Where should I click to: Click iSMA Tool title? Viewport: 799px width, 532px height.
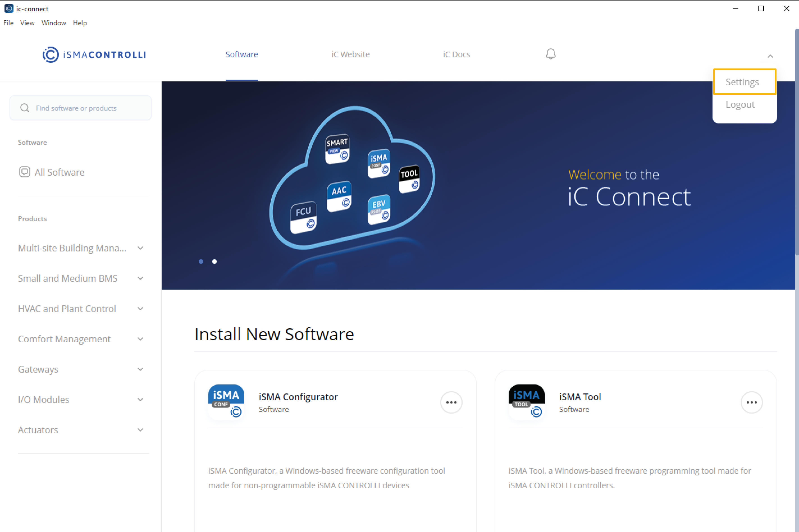580,397
